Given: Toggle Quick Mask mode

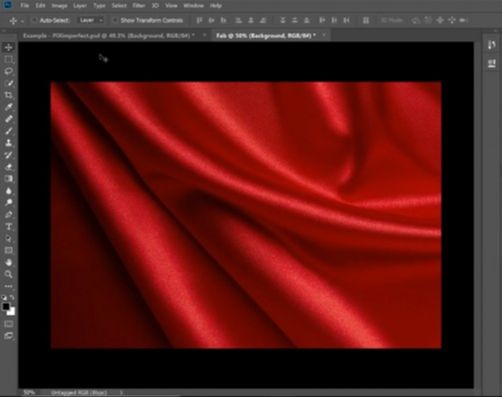Looking at the screenshot, I should coord(9,324).
